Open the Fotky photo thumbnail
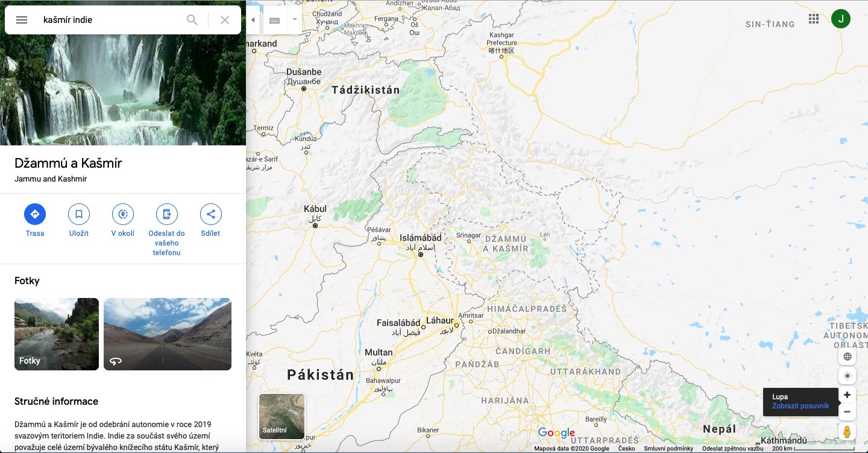 (57, 334)
